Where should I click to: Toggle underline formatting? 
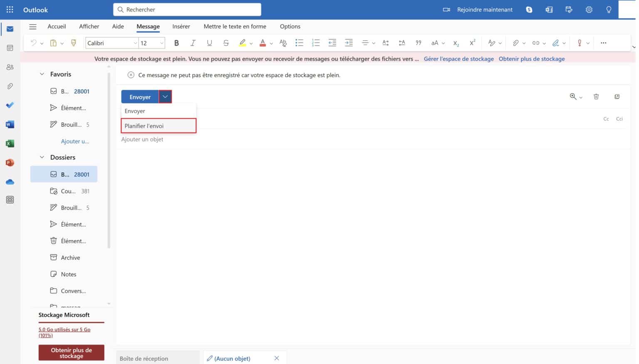point(209,43)
